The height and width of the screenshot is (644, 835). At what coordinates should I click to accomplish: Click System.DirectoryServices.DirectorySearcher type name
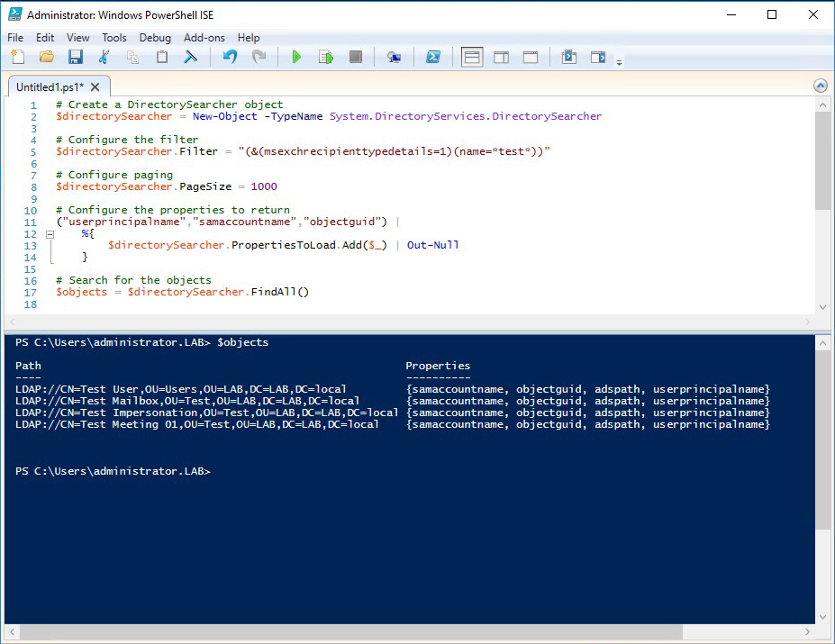point(466,116)
